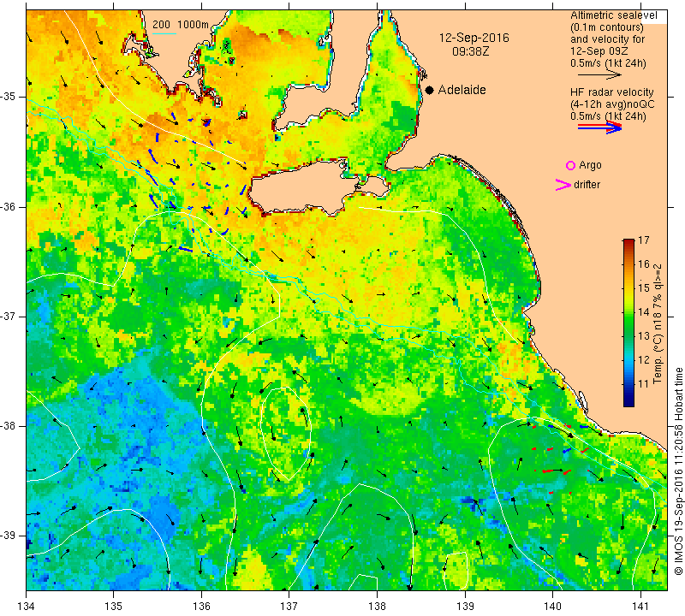Click the IMOS copyright timestamp text
The image size is (685, 616).
point(678,471)
